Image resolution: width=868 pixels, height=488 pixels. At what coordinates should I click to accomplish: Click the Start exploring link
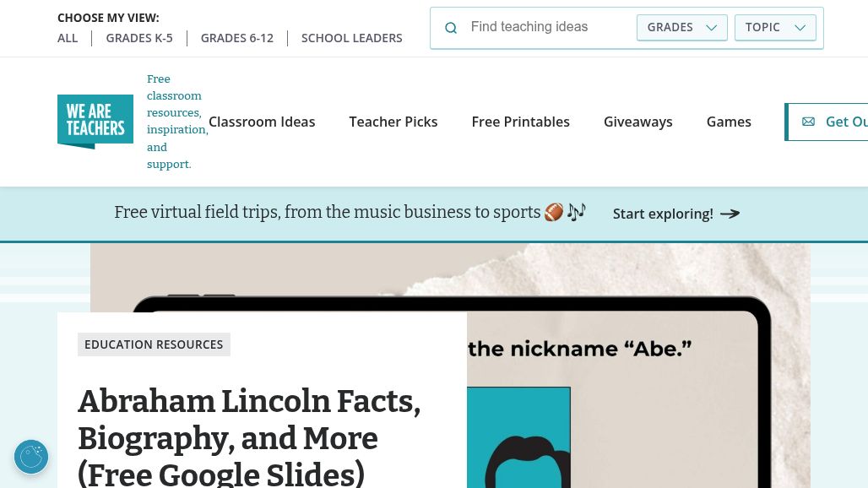pyautogui.click(x=663, y=214)
